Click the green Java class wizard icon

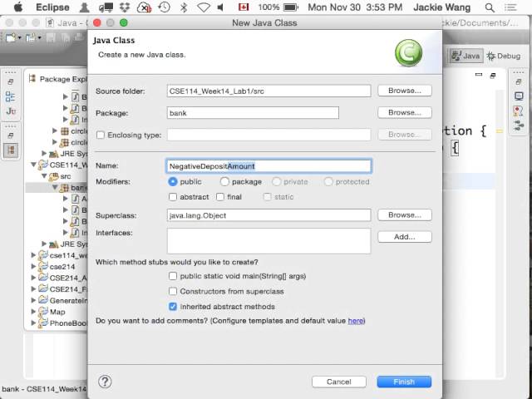click(408, 52)
